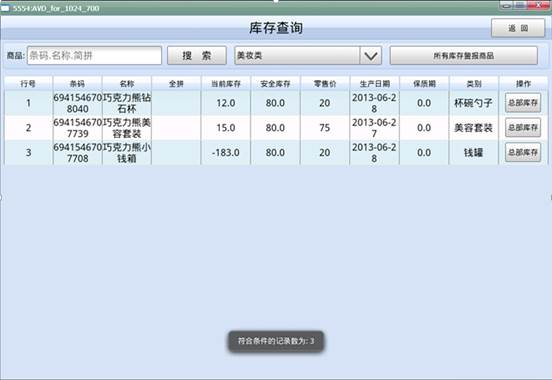Select row with 巧克力熊美容套装

point(276,128)
